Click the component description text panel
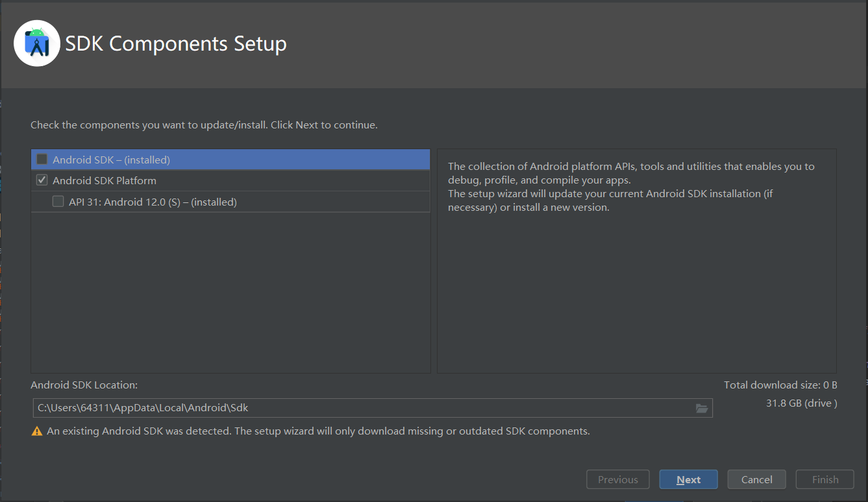The width and height of the screenshot is (868, 502). click(x=636, y=261)
